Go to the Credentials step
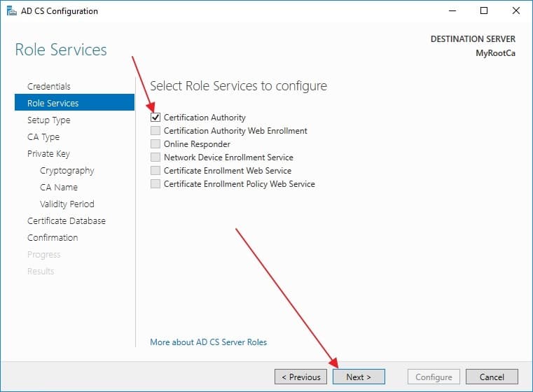This screenshot has width=533, height=392. 49,86
